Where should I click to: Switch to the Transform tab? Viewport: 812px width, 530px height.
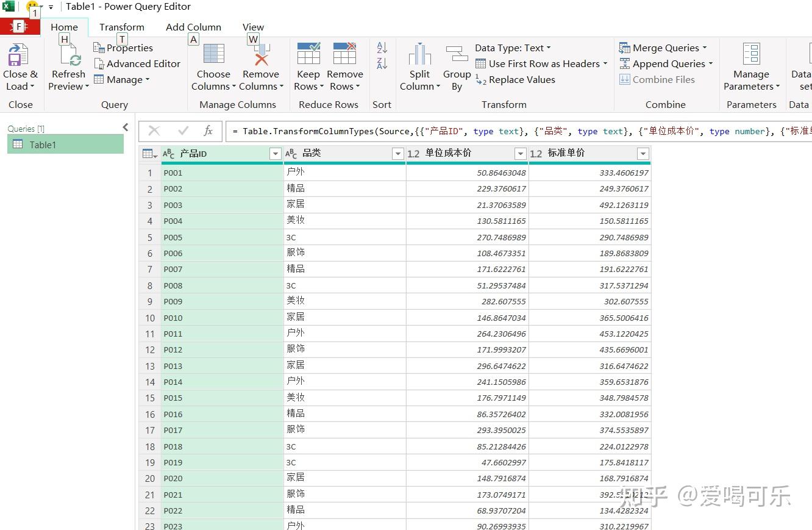point(122,27)
